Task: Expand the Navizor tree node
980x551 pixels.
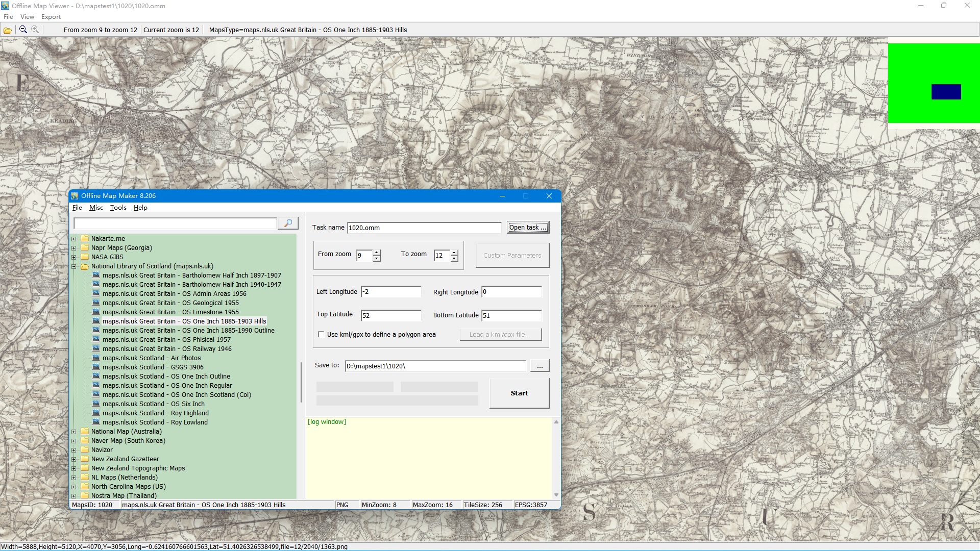Action: [x=74, y=449]
